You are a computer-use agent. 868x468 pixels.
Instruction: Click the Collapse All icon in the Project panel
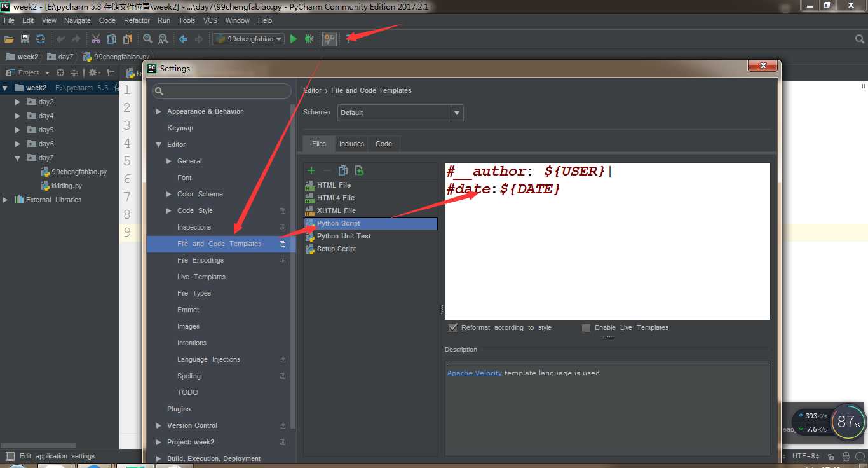click(x=74, y=72)
